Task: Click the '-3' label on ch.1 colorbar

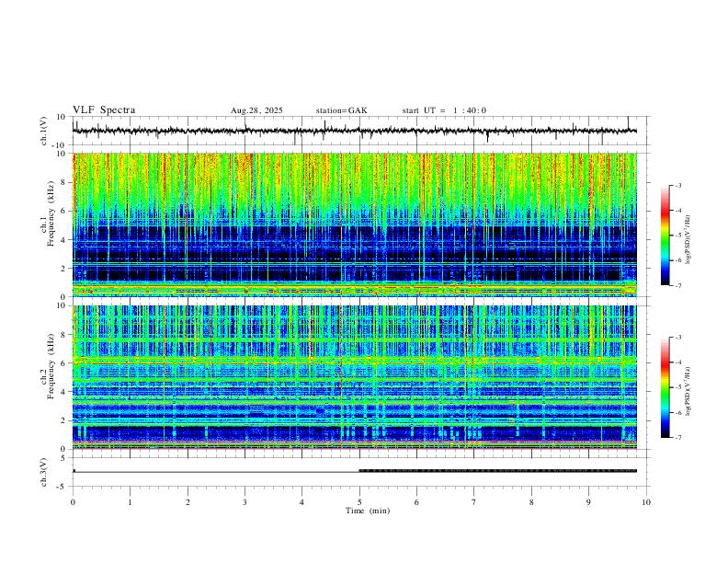Action: (678, 185)
